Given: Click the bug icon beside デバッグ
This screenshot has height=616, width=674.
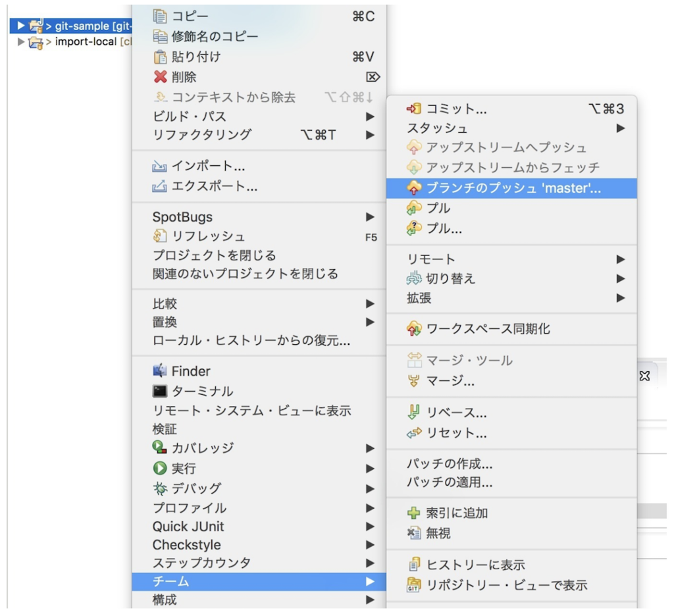Looking at the screenshot, I should click(x=159, y=488).
